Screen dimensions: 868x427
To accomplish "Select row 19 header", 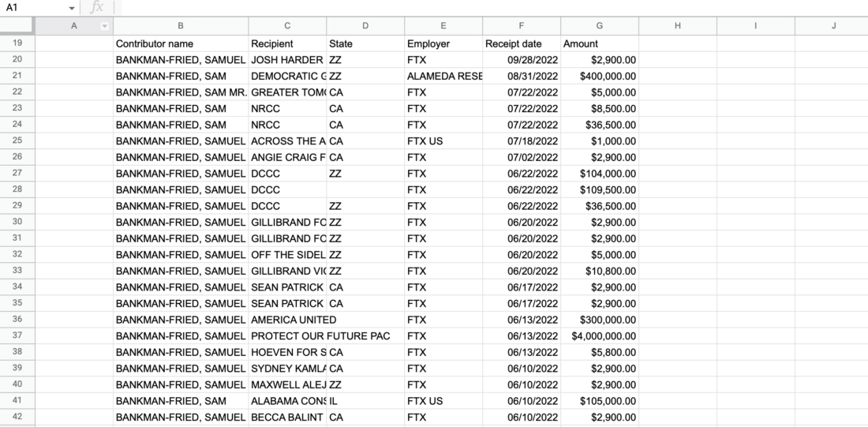I will coord(17,43).
